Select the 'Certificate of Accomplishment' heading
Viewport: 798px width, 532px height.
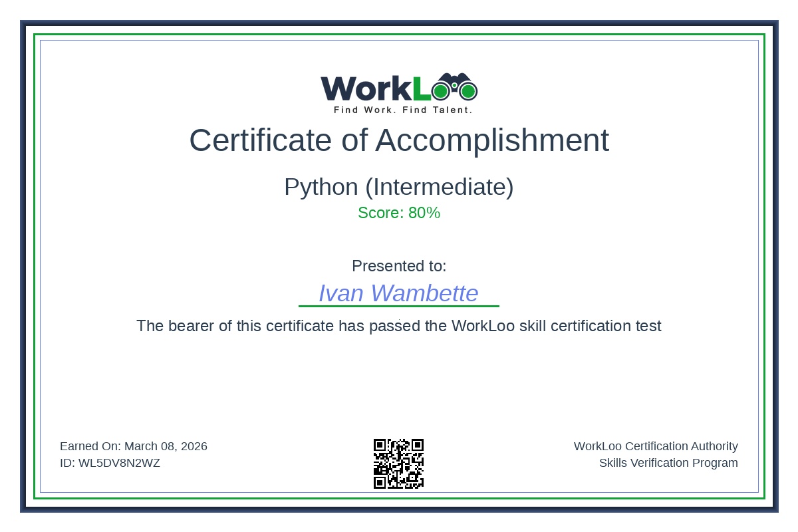click(x=399, y=140)
